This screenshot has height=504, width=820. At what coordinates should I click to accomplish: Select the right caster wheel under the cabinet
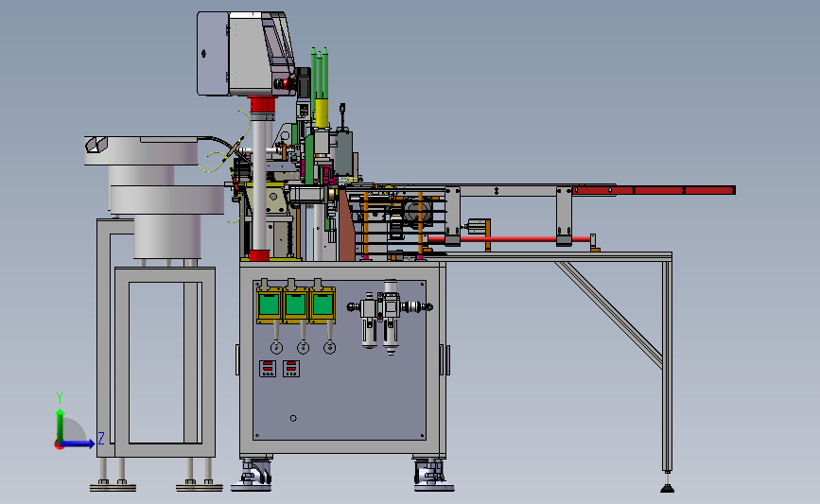pos(432,473)
